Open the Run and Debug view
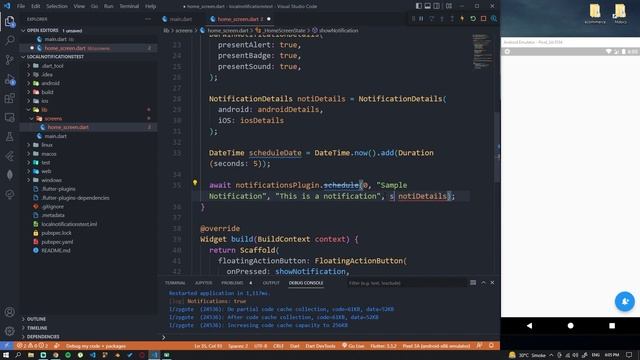This screenshot has width=640, height=360. pyautogui.click(x=9, y=79)
